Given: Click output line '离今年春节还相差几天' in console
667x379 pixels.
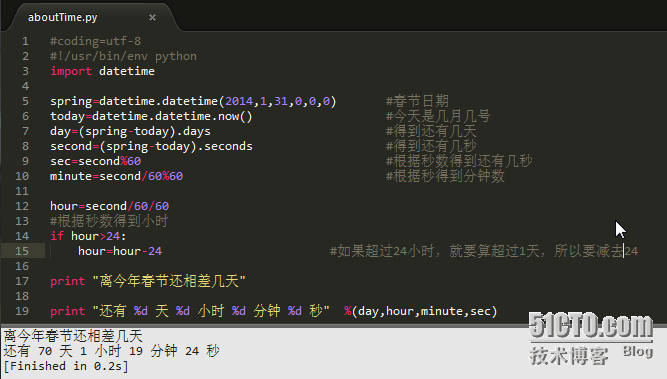Looking at the screenshot, I should [x=73, y=336].
